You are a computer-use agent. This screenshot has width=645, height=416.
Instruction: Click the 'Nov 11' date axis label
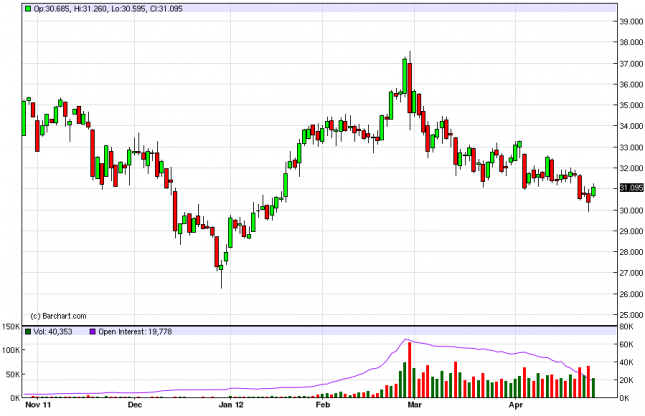(38, 405)
